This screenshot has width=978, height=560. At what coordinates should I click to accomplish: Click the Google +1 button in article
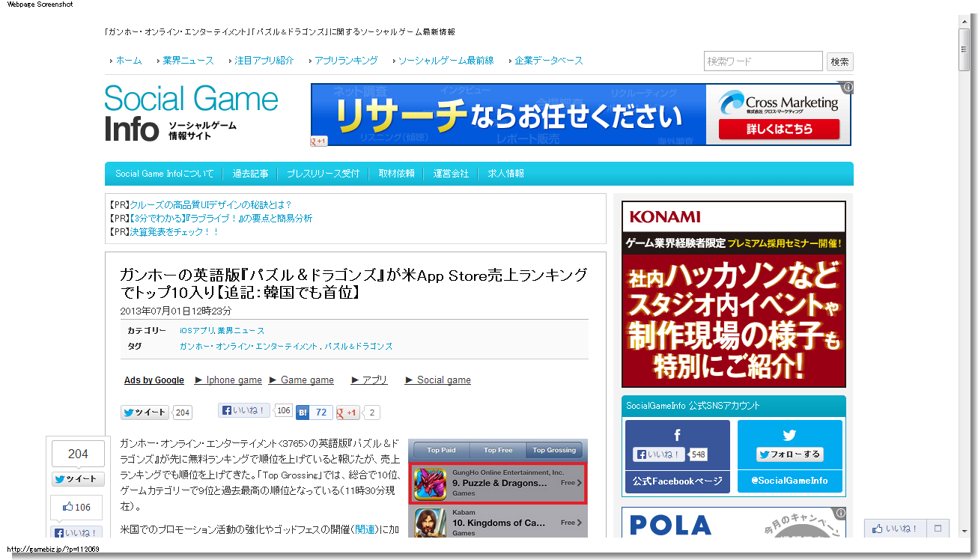point(348,413)
